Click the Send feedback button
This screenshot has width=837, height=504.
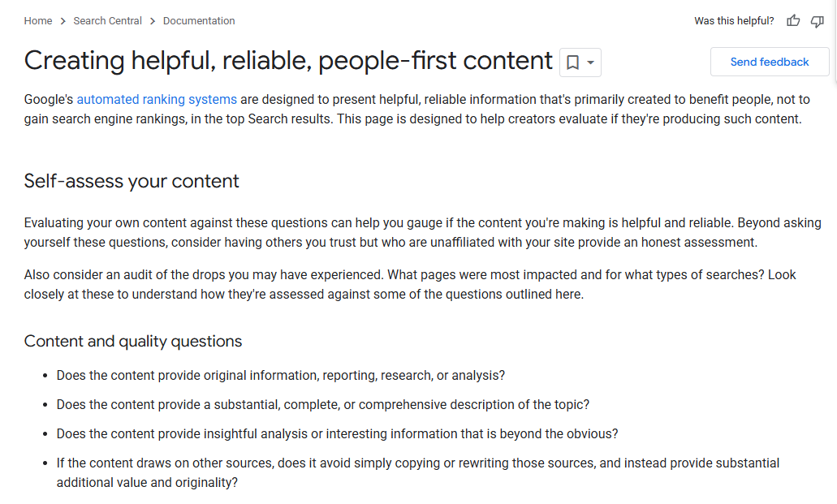point(769,62)
